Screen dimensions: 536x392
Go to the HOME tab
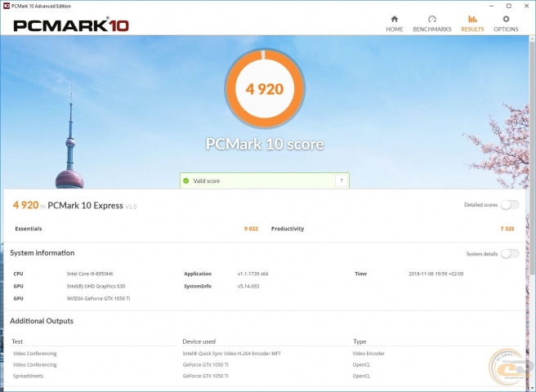pyautogui.click(x=395, y=24)
